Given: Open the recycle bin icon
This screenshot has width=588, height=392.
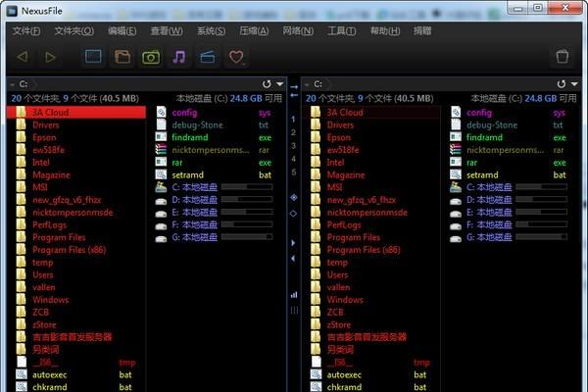Looking at the screenshot, I should click(x=562, y=58).
